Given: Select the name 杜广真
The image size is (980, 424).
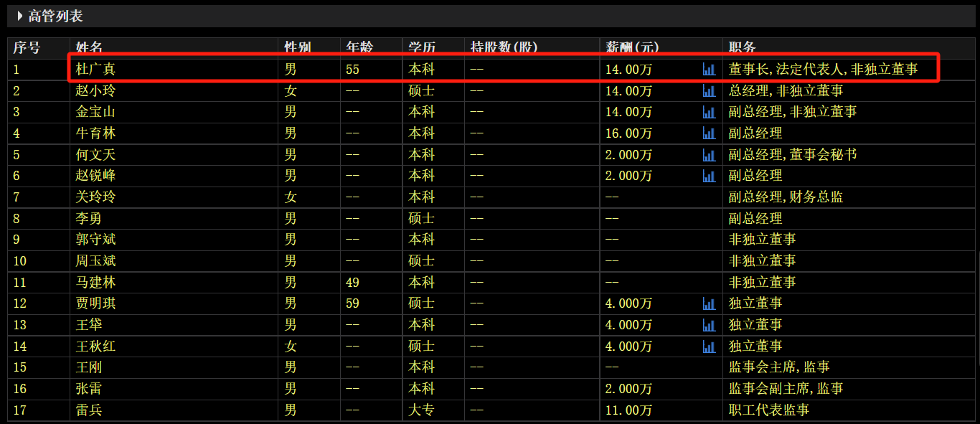Looking at the screenshot, I should (x=95, y=70).
